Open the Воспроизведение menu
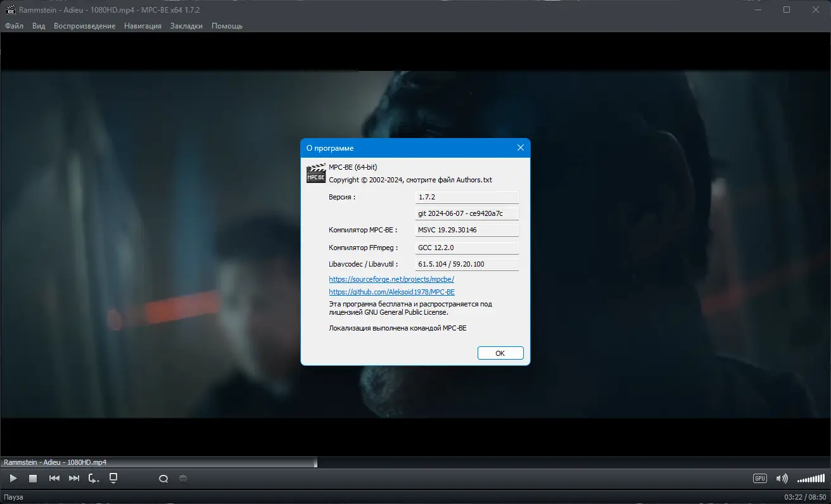Screen dimensions: 831x504 pyautogui.click(x=84, y=26)
